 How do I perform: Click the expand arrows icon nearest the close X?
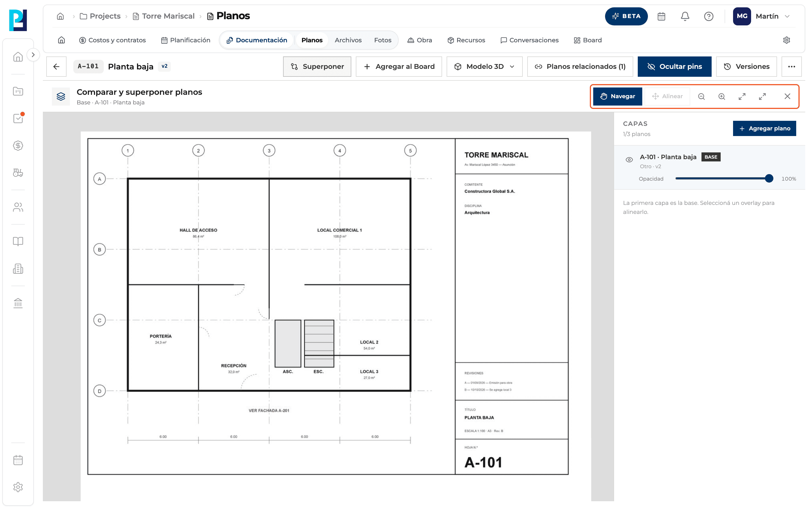(x=762, y=97)
